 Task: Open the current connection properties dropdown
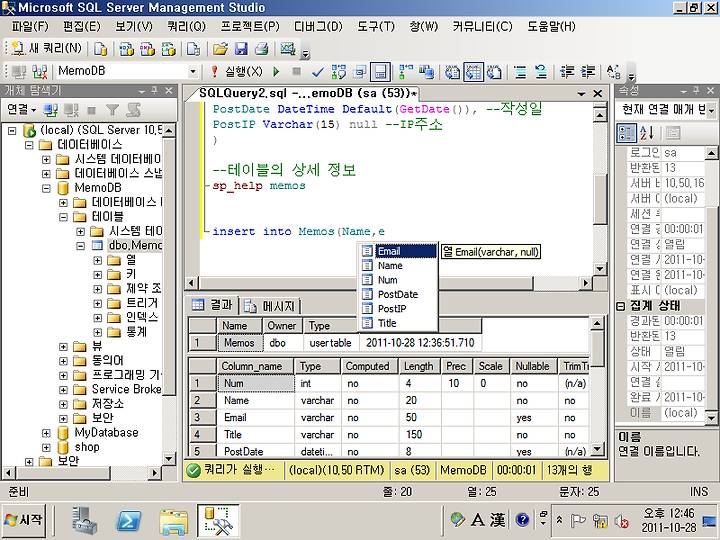[711, 110]
